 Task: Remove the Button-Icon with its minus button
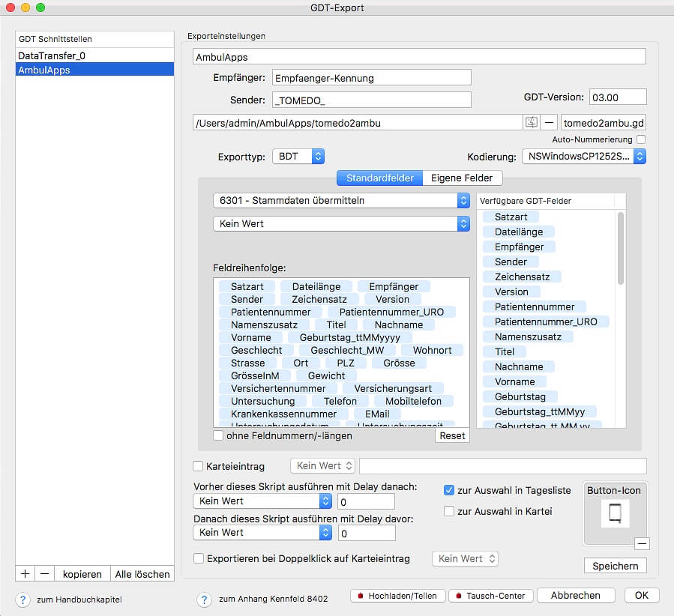click(x=642, y=543)
